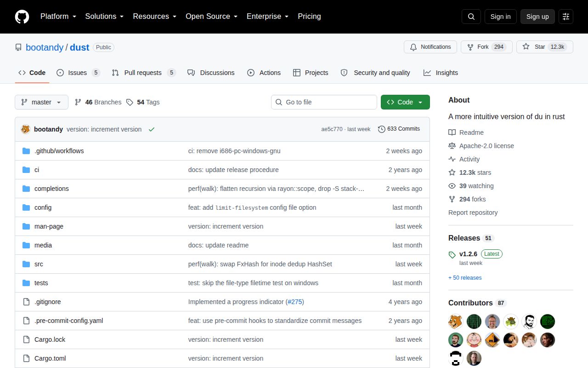
Task: Click the Sign up button
Action: click(x=537, y=17)
